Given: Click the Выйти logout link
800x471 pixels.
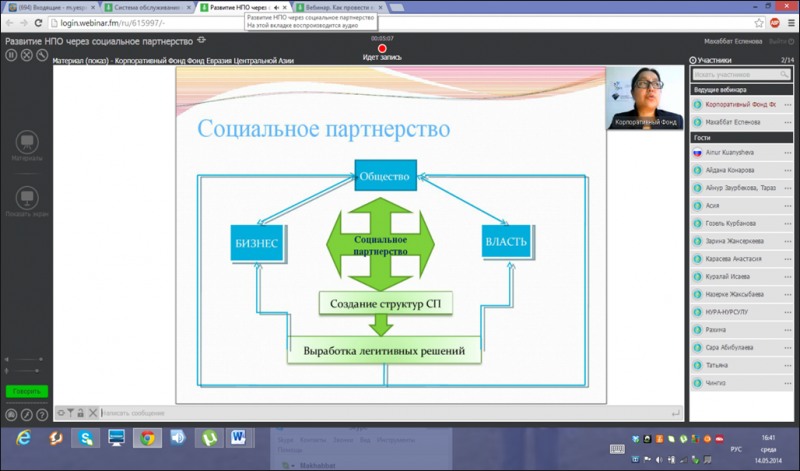Looking at the screenshot, I should click(781, 41).
